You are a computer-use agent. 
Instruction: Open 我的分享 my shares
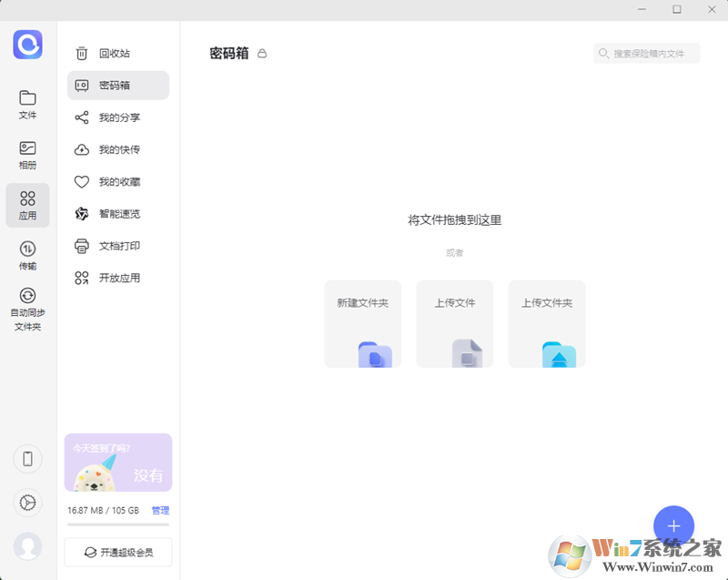[x=118, y=117]
